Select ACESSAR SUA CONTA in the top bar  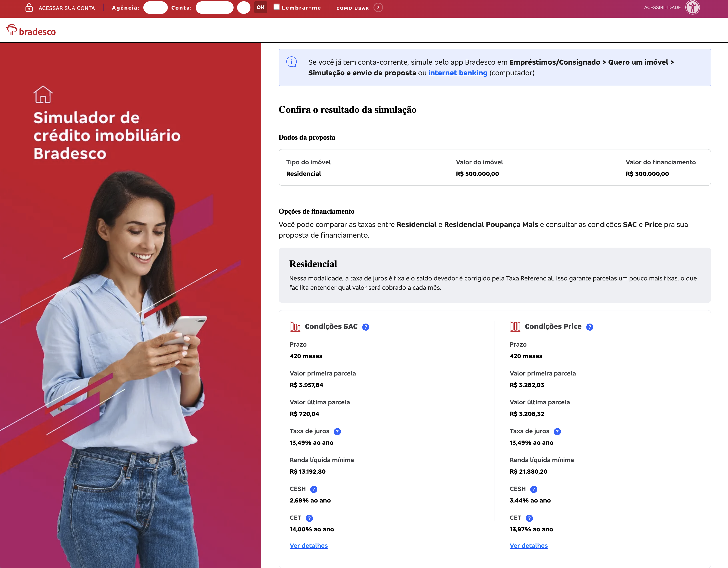(67, 8)
